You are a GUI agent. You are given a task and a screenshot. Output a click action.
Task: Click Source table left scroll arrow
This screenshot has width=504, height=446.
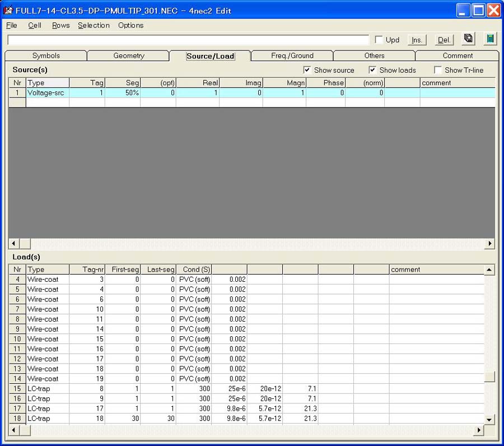13,244
